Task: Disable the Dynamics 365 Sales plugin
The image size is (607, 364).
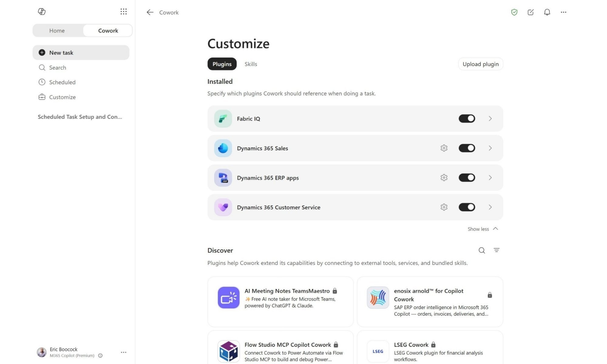Action: pos(467,148)
